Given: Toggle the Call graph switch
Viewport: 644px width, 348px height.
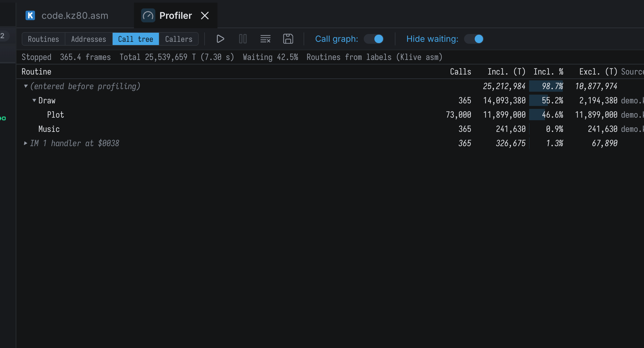Looking at the screenshot, I should (x=374, y=39).
